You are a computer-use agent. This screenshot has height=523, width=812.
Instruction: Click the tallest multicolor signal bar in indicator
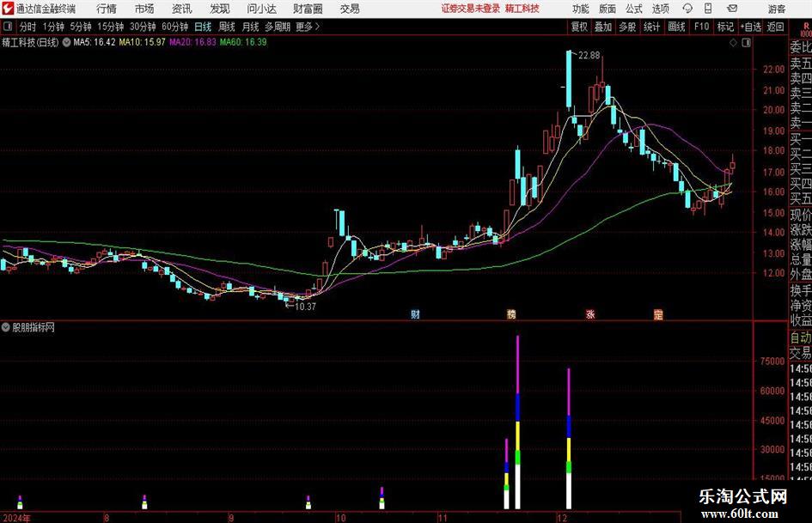pyautogui.click(x=517, y=422)
